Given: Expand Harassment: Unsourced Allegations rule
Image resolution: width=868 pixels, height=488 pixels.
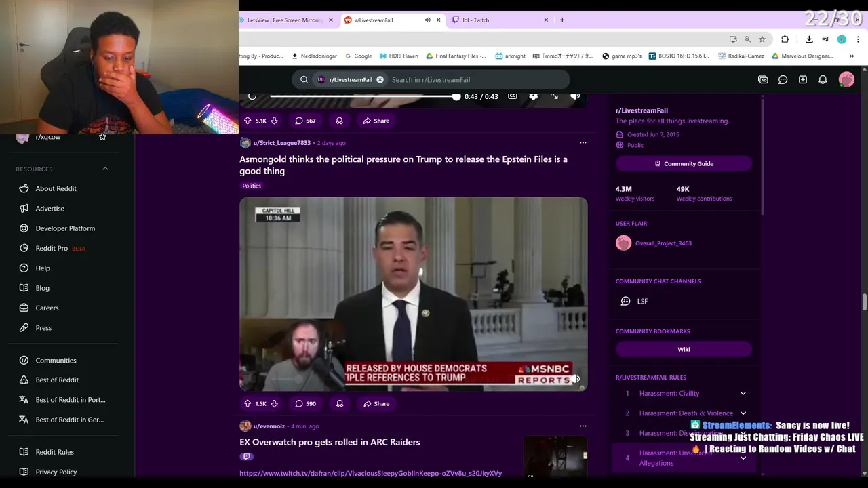Looking at the screenshot, I should pos(743,458).
